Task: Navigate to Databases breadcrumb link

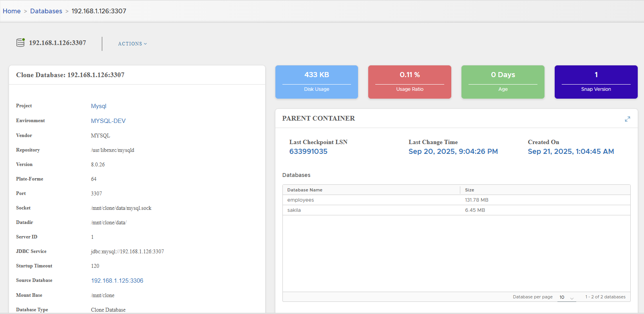Action: coord(46,11)
